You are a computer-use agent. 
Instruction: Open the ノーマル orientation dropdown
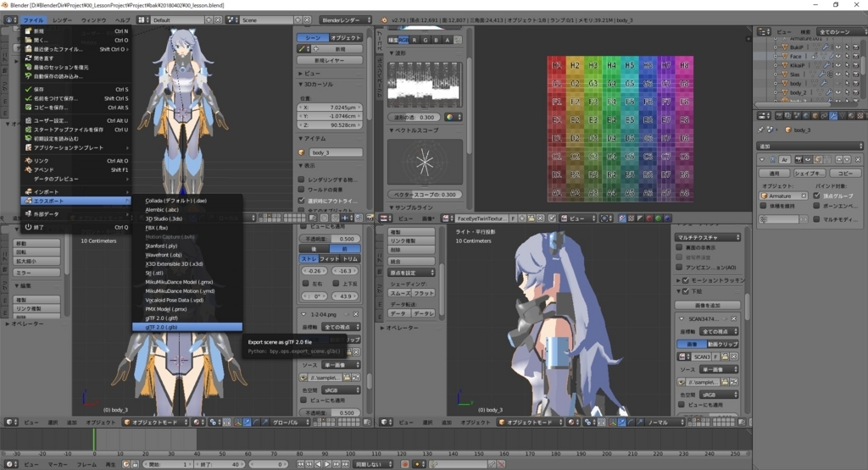(x=665, y=422)
